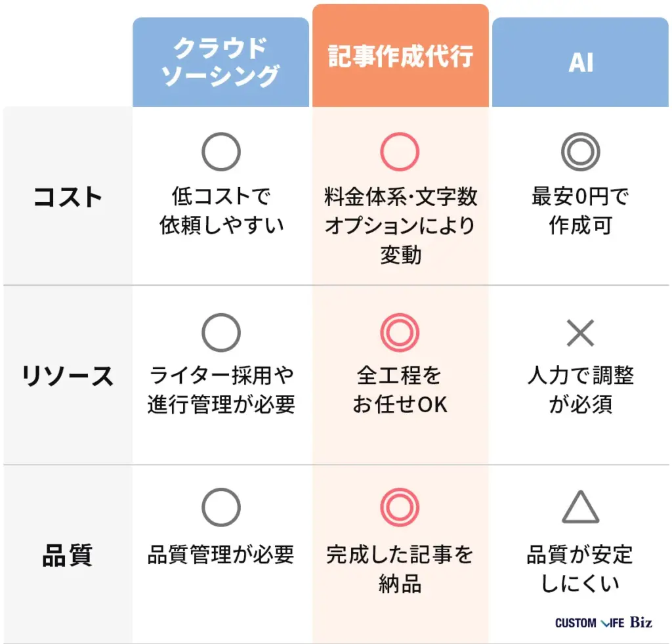
Task: Click the リソース row label
Action: coord(68,376)
